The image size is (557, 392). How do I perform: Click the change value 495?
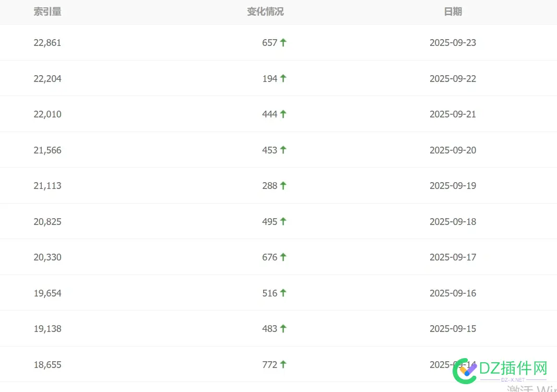pos(269,221)
